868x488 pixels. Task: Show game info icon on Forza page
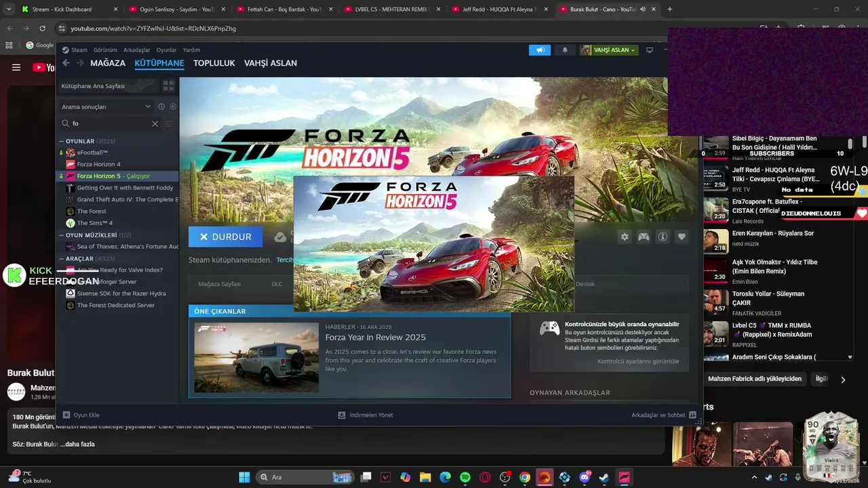(x=663, y=237)
